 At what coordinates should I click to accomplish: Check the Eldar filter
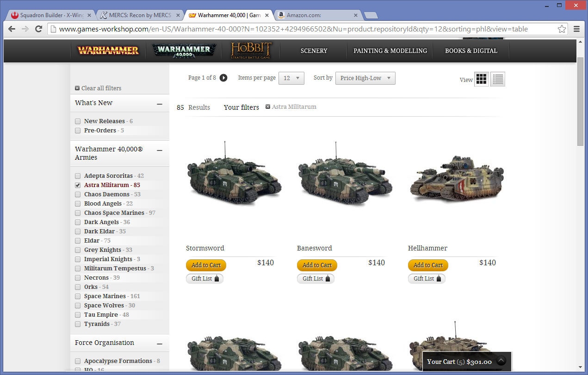pos(78,241)
